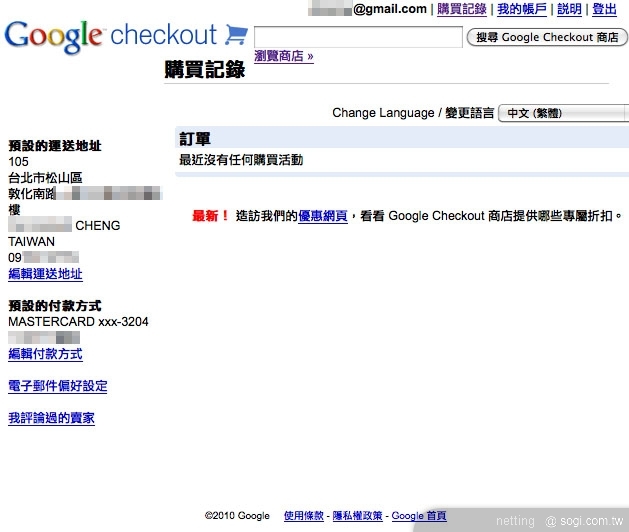Go to 我的帳戶 in top navigation
This screenshot has width=629, height=532.
coord(522,9)
